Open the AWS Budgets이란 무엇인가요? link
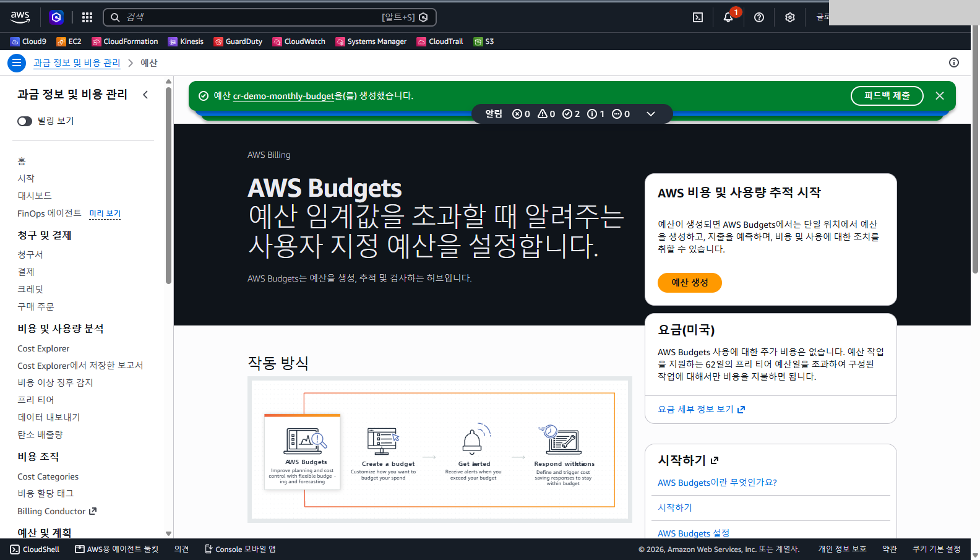Screen dimensions: 980x560 (x=717, y=483)
